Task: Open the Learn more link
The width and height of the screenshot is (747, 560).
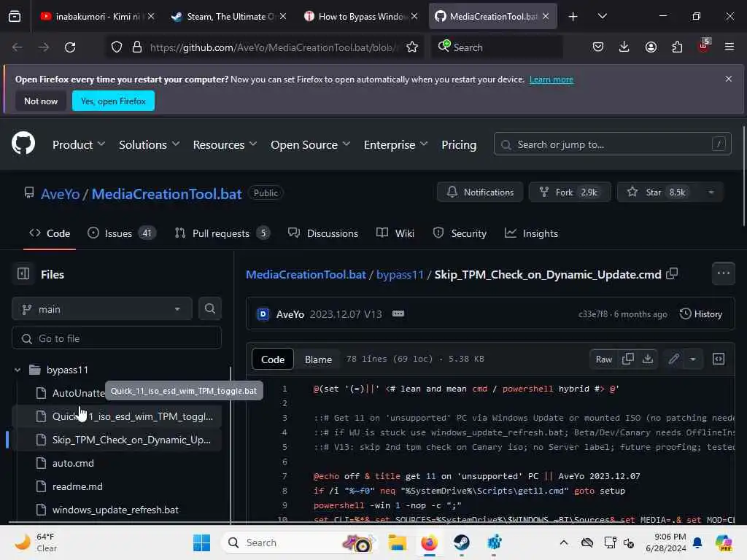Action: [x=551, y=79]
